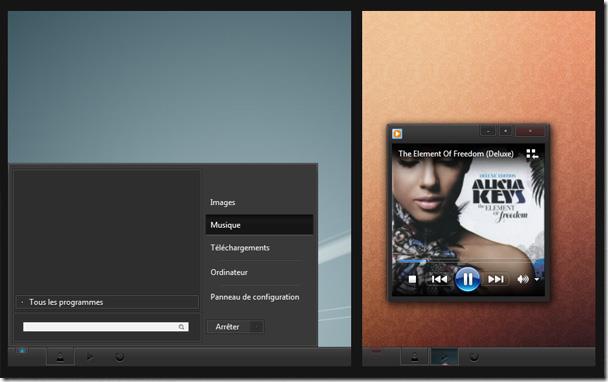Open Téléchargements from the start menu

pyautogui.click(x=240, y=248)
